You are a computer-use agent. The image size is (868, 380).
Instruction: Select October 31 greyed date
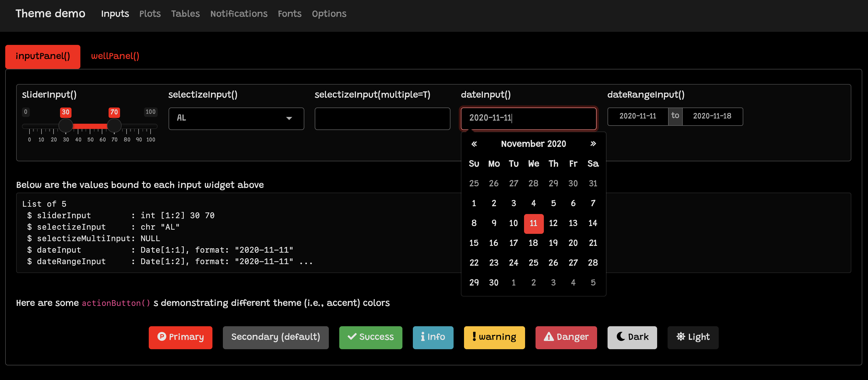[593, 183]
